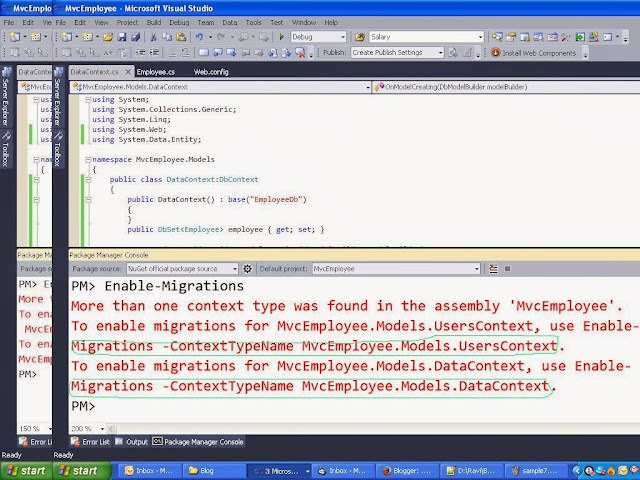Image resolution: width=640 pixels, height=480 pixels.
Task: Open Server Explorer side tab of front window
Action: point(58,97)
